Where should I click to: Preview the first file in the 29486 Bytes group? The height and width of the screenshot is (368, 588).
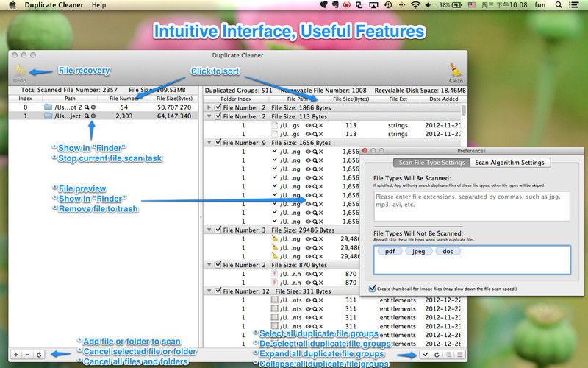pyautogui.click(x=308, y=239)
